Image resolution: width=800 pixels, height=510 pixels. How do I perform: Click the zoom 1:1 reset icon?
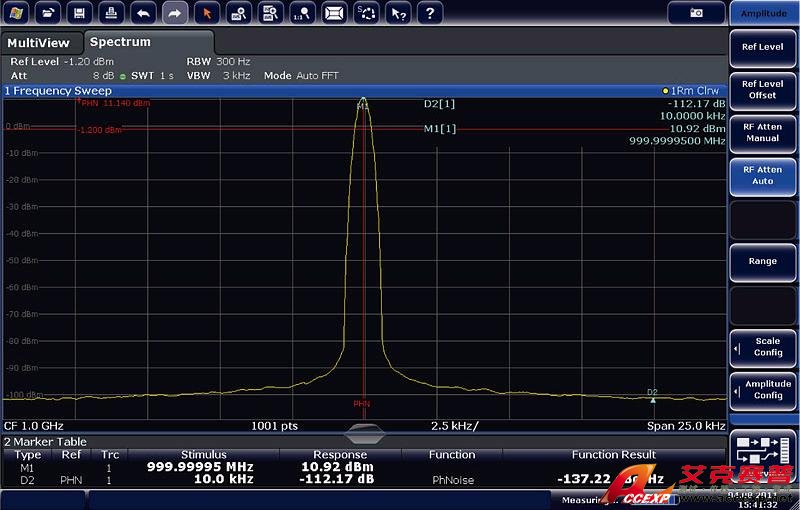click(x=302, y=13)
